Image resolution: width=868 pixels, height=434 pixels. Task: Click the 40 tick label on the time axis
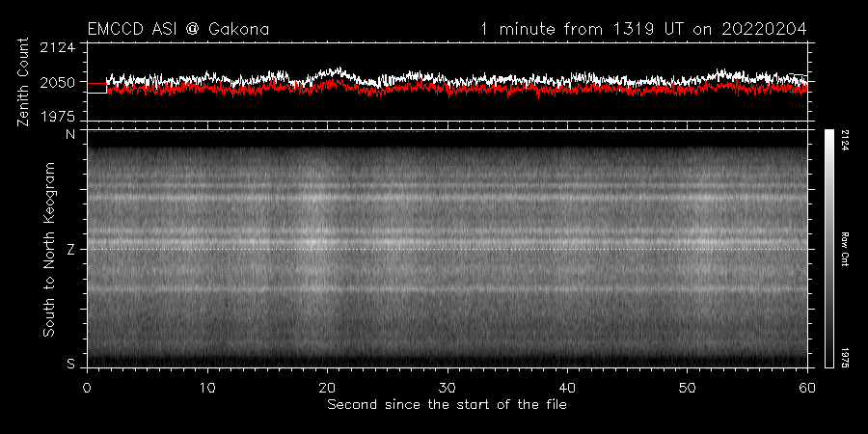(x=567, y=387)
